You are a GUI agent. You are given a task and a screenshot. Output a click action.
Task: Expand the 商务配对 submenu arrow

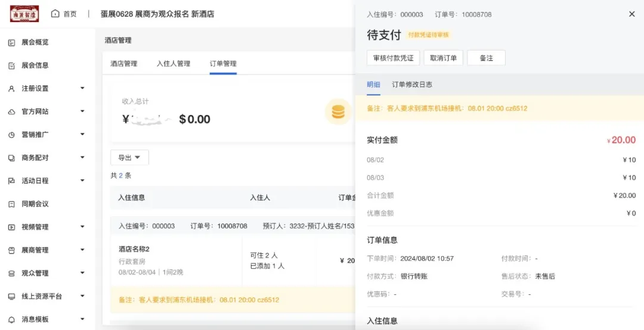point(82,158)
